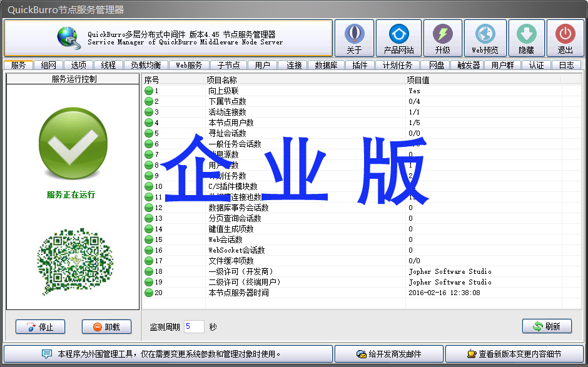Click the 监测周期 seconds input field
The width and height of the screenshot is (588, 367).
coord(195,326)
